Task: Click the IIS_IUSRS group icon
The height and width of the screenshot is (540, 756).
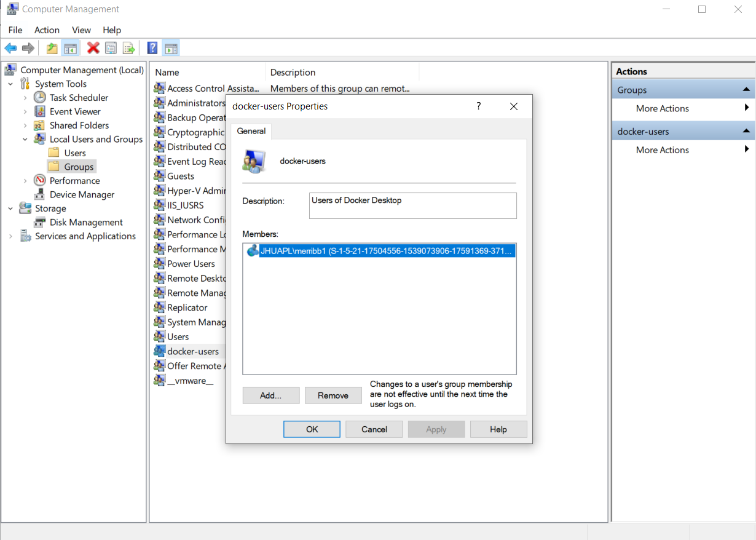Action: click(x=160, y=205)
